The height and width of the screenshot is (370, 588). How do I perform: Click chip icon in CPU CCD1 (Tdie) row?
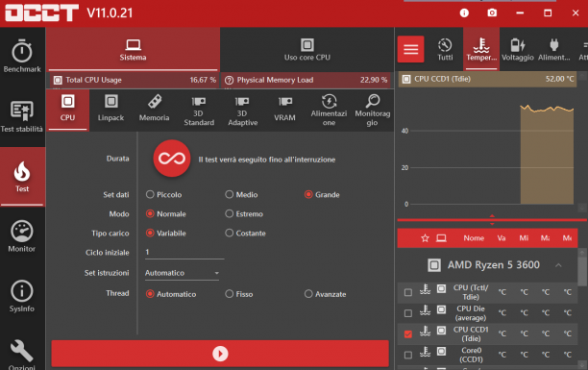(441, 331)
